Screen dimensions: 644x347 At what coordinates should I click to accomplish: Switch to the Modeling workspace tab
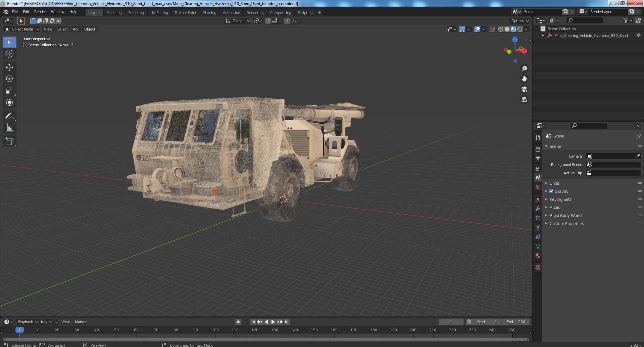(x=114, y=13)
